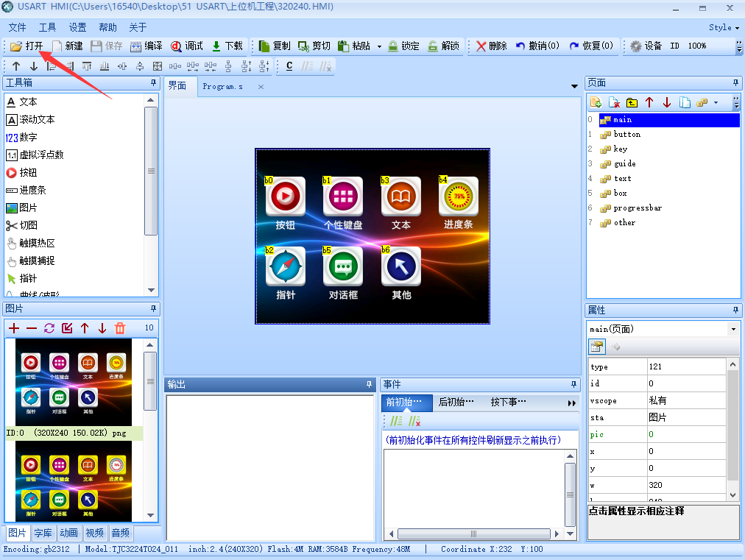Click the ID toolbar item
745x560 pixels.
click(674, 46)
